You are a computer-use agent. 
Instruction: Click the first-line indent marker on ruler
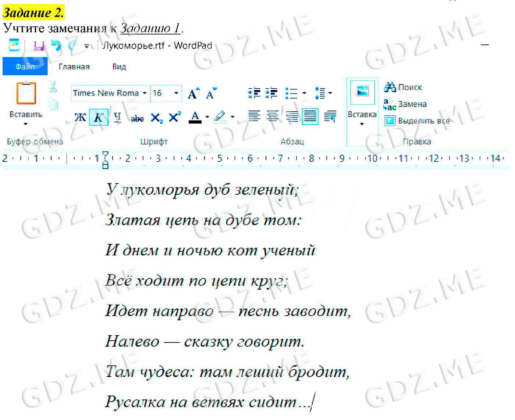tap(106, 154)
